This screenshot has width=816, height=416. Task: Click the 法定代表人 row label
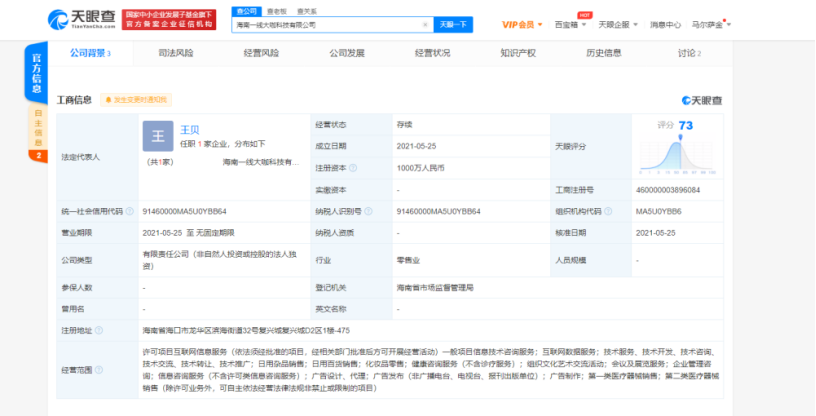81,157
